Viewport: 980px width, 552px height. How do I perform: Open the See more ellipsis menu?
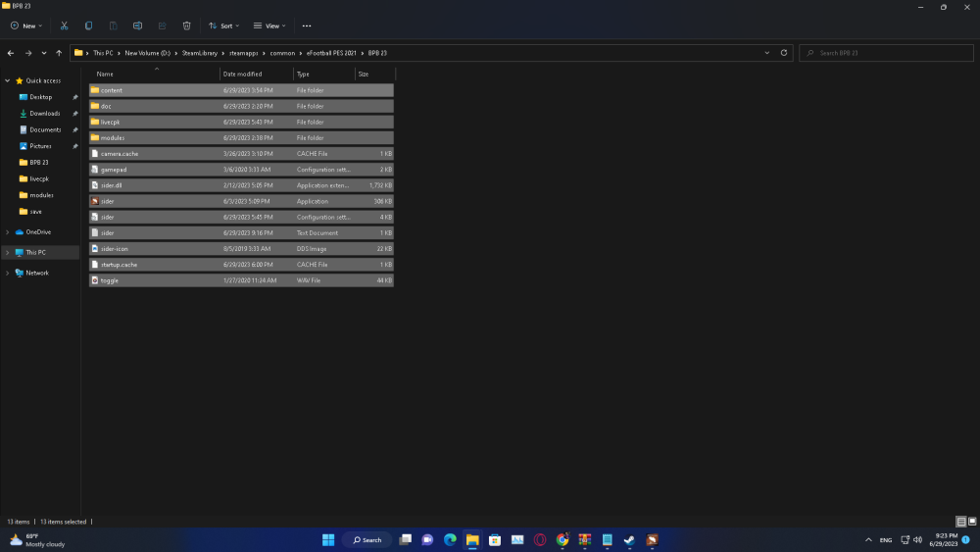(x=307, y=25)
